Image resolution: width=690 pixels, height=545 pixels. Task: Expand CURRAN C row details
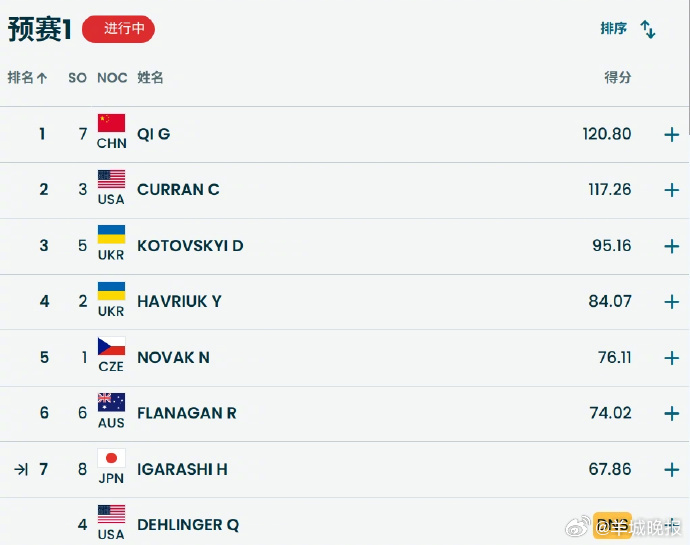click(672, 190)
